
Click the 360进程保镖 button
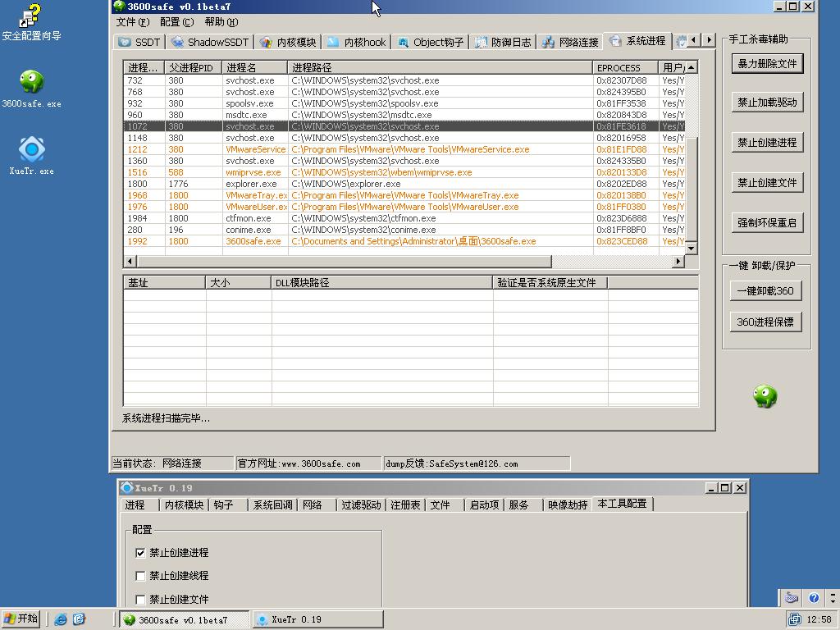[x=765, y=322]
